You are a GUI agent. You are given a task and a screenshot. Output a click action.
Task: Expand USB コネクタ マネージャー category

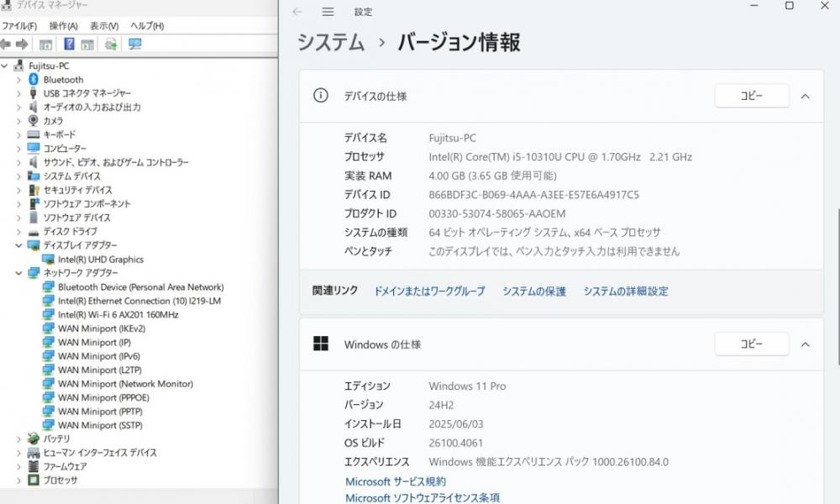18,94
